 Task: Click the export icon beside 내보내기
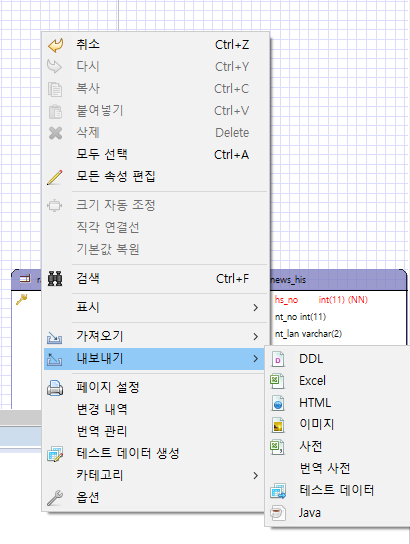point(55,359)
